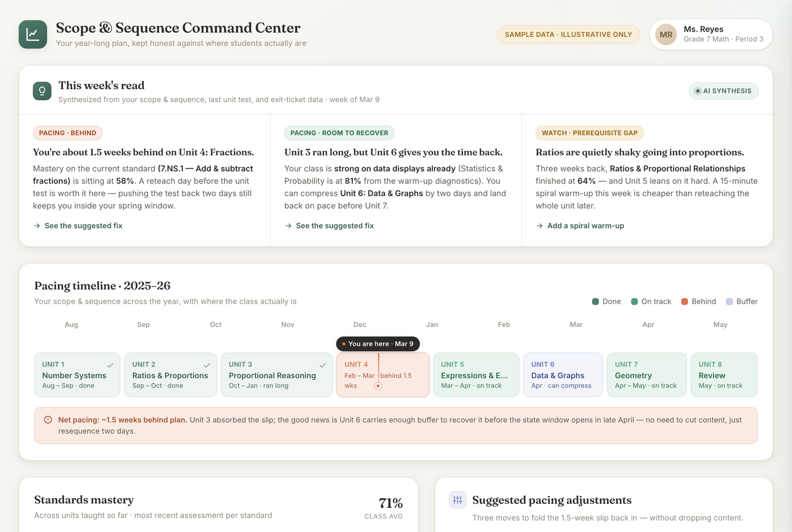Open the MR avatar for Ms. Reyes
The height and width of the screenshot is (532, 792).
[x=666, y=35]
